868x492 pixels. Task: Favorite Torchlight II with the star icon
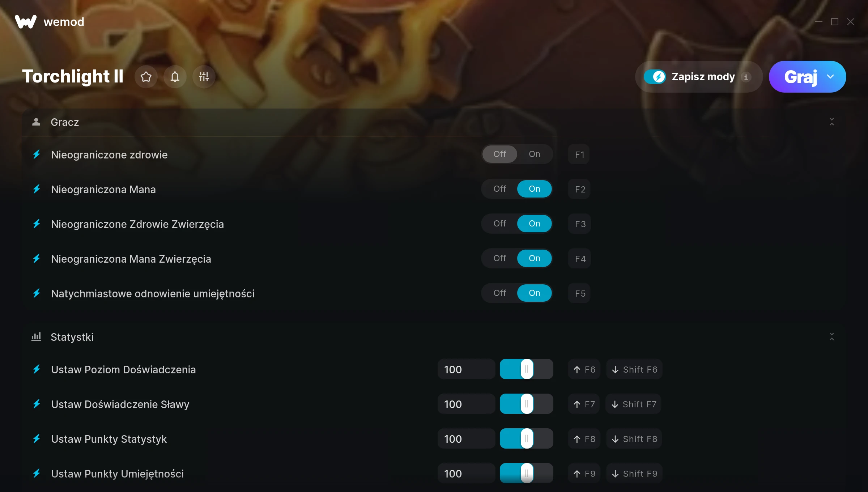pyautogui.click(x=146, y=77)
